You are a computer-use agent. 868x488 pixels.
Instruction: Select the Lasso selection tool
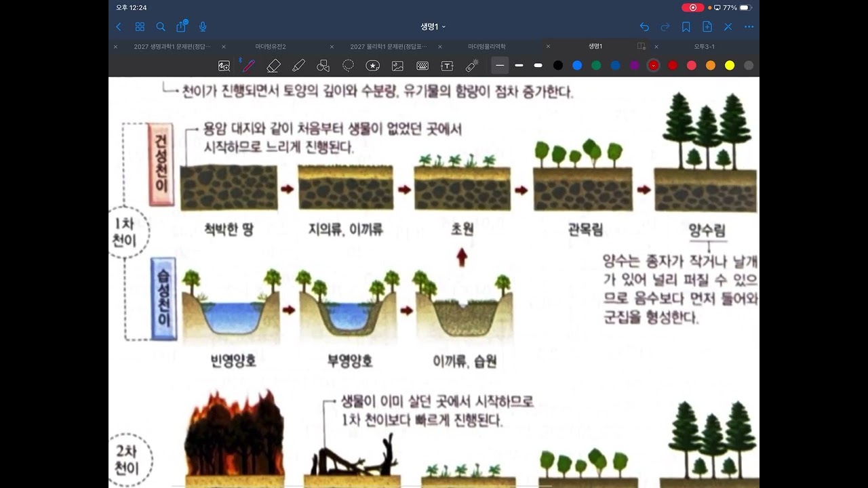(x=348, y=66)
